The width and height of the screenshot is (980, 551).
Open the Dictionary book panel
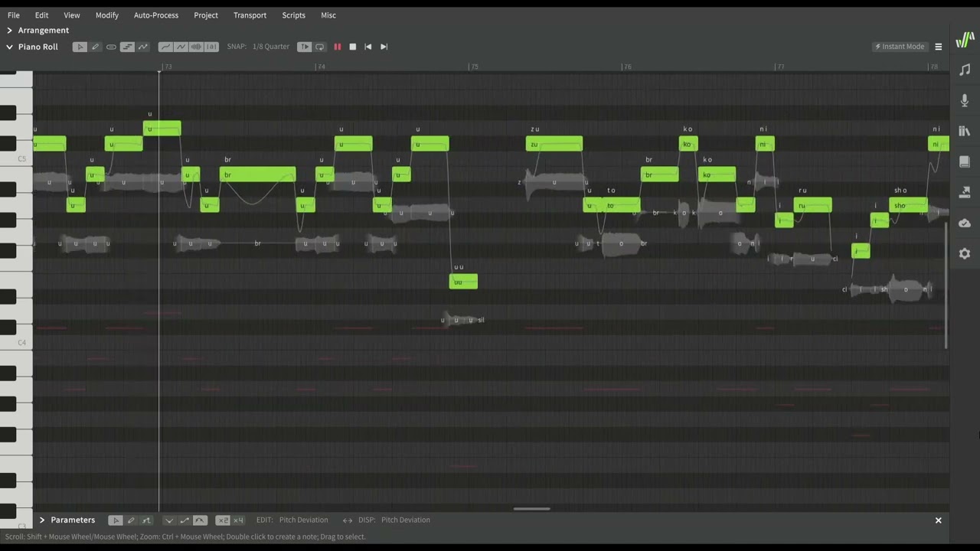pyautogui.click(x=965, y=161)
